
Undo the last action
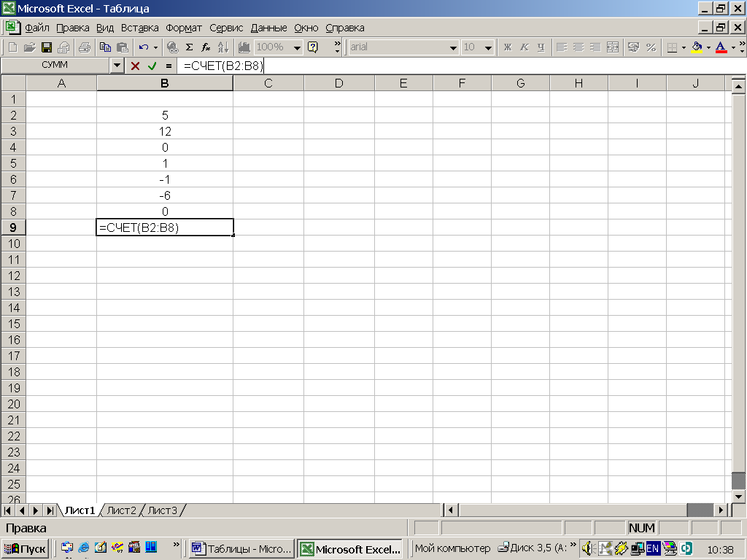144,47
